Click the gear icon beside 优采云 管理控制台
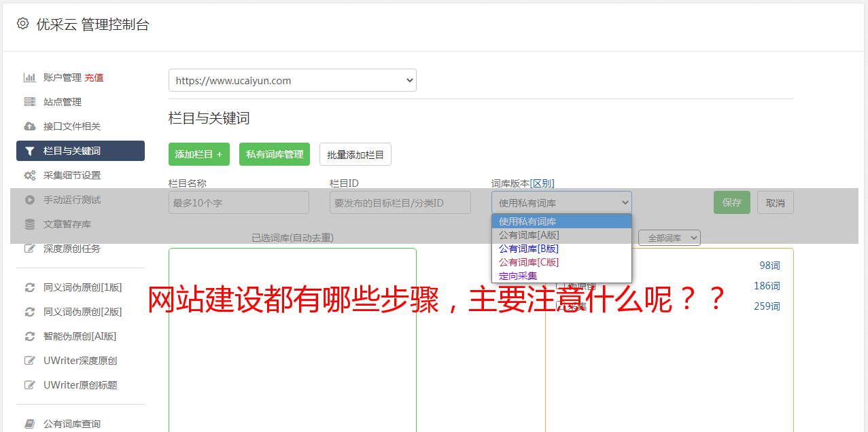This screenshot has height=432, width=868. click(22, 24)
